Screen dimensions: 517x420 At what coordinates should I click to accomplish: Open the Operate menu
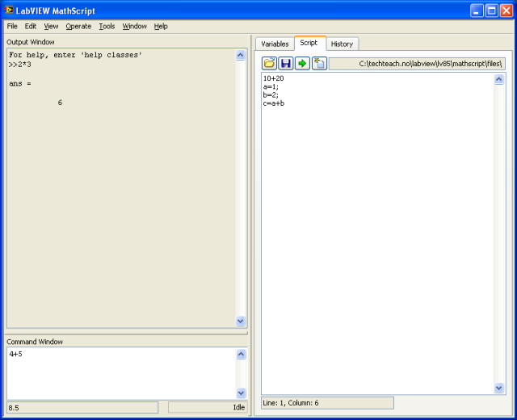78,27
